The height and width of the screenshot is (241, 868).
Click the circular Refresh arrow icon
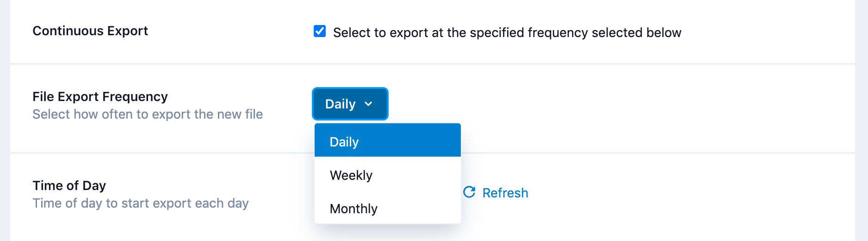coord(469,192)
